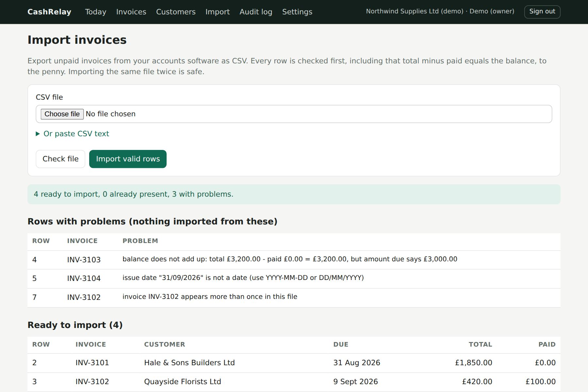Screen dimensions: 588x392
Task: Click the appears more than once message
Action: click(210, 297)
